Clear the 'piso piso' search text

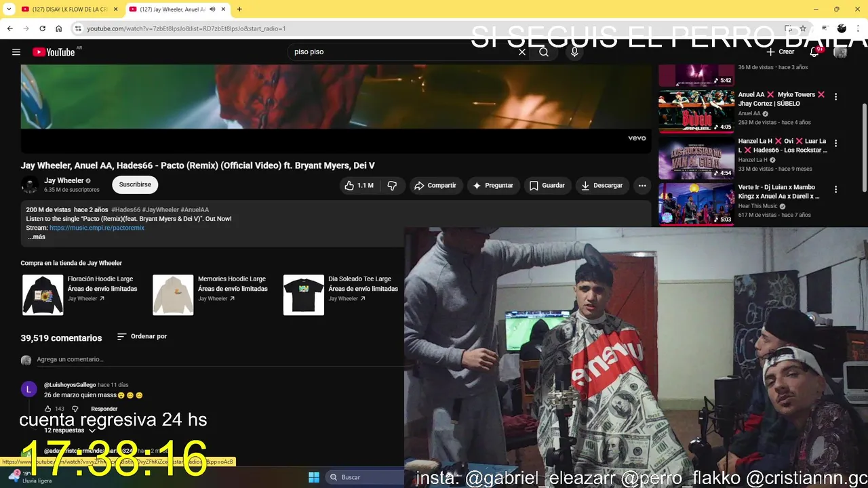(522, 52)
